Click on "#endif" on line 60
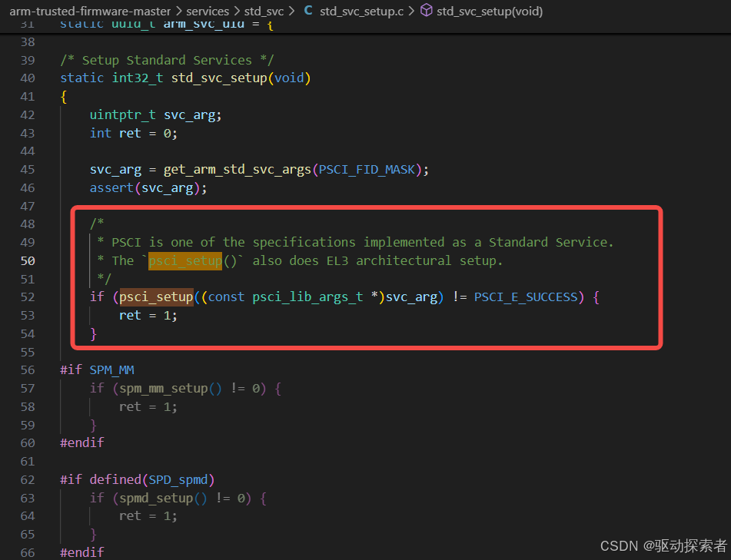Image resolution: width=731 pixels, height=560 pixels. 82,442
